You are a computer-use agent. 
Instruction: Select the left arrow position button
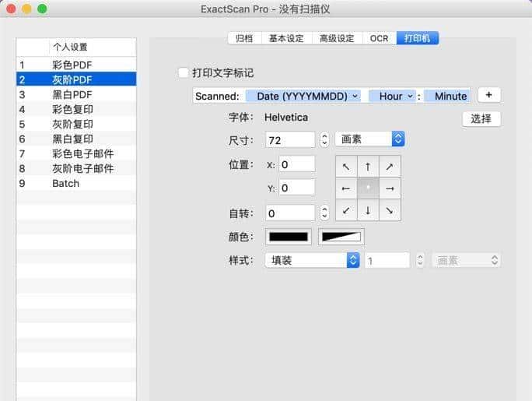pos(346,188)
